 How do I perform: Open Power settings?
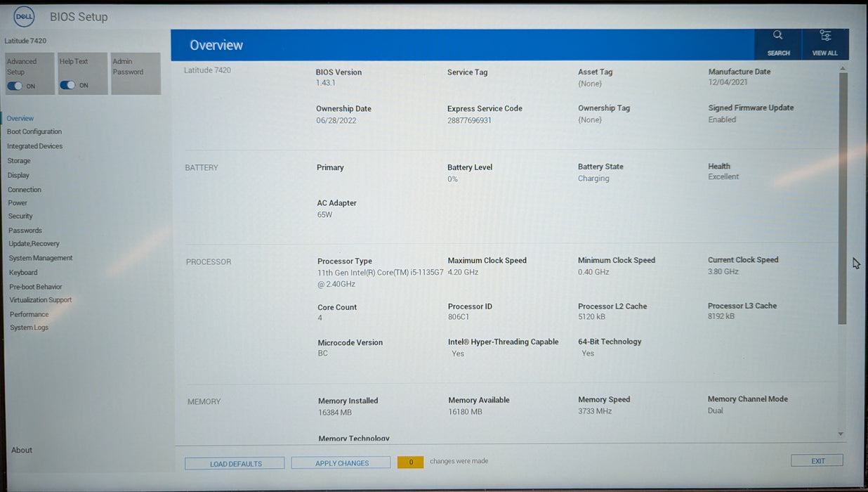[x=18, y=203]
